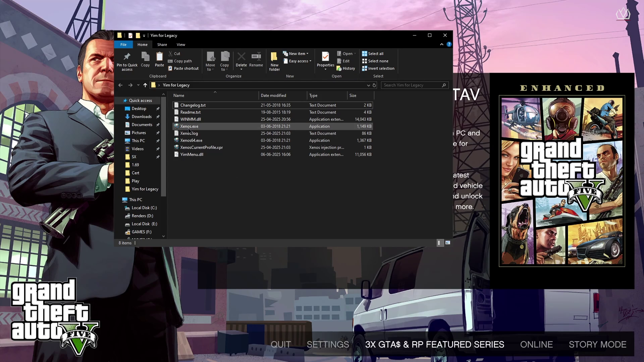Go up one folder level with the arrow

tap(145, 85)
